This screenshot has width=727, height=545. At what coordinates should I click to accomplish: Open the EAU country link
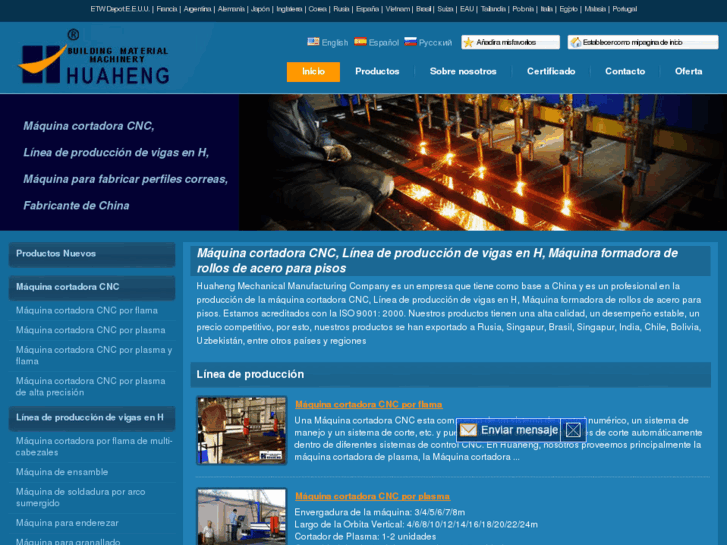467,9
